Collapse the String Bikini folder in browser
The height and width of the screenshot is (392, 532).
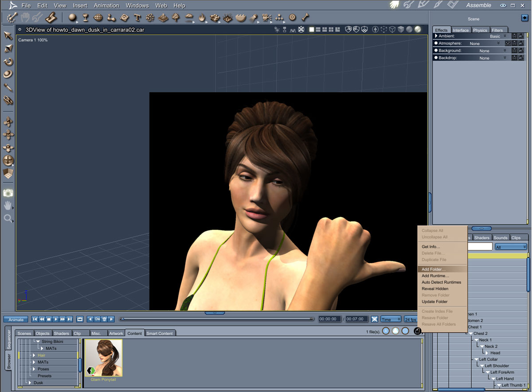[38, 342]
